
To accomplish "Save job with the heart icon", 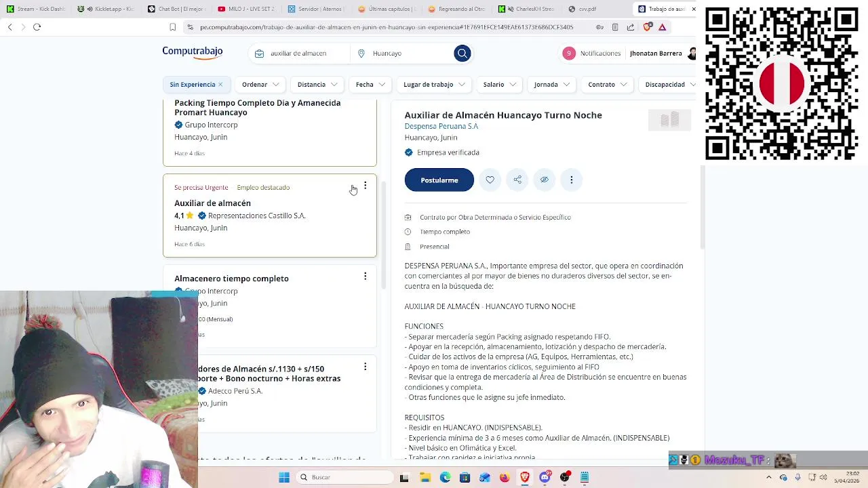I will (490, 180).
